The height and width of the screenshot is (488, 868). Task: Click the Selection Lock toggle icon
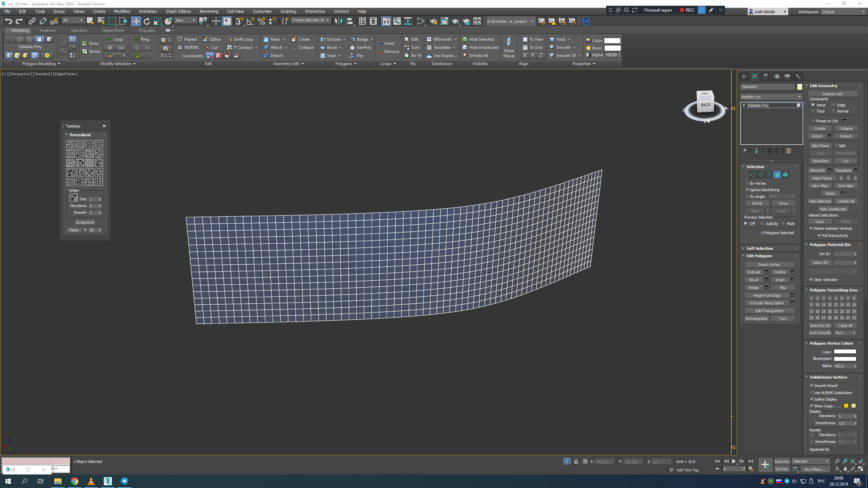point(576,462)
